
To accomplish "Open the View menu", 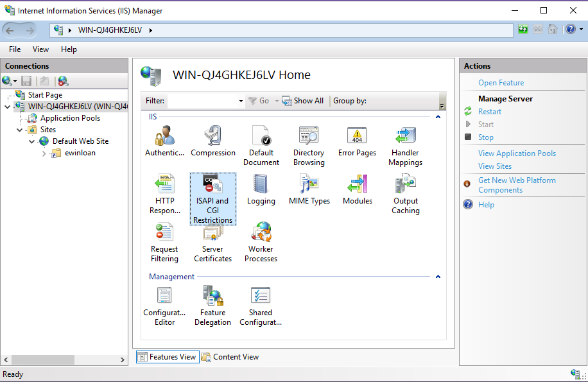I will pos(40,49).
